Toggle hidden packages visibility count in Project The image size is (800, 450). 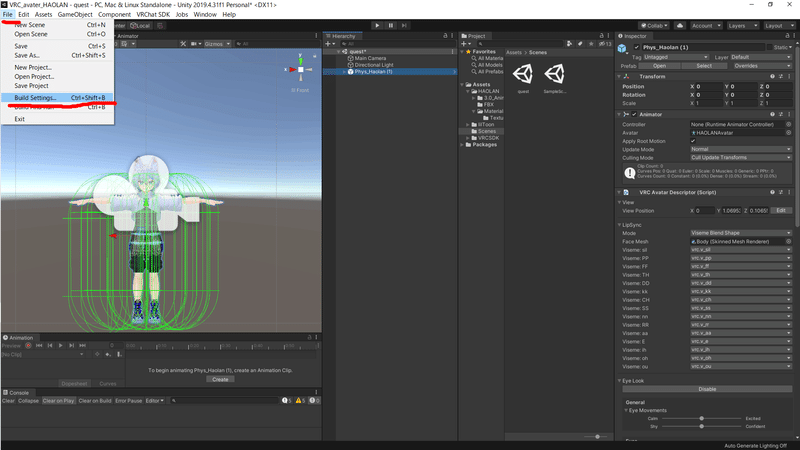605,44
